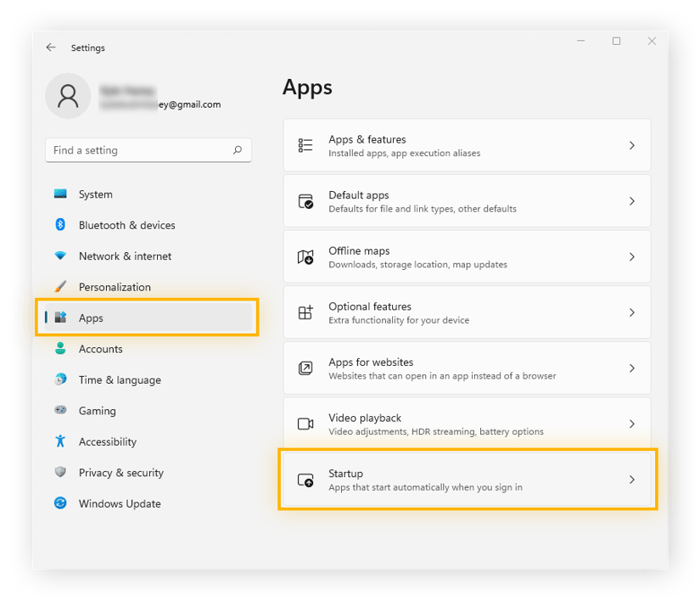Select the Network & internet globe icon
Image resolution: width=700 pixels, height=601 pixels.
click(60, 256)
